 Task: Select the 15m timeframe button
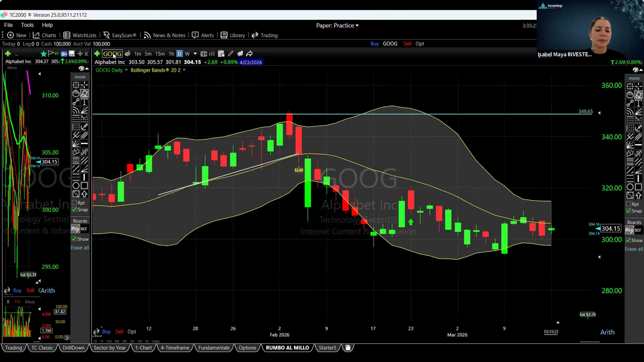pyautogui.click(x=160, y=54)
